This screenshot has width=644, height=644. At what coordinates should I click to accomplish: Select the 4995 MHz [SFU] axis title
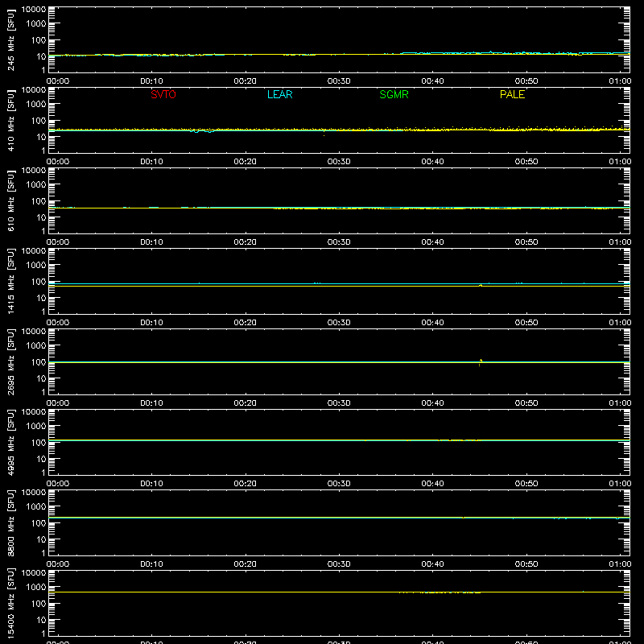coord(10,442)
